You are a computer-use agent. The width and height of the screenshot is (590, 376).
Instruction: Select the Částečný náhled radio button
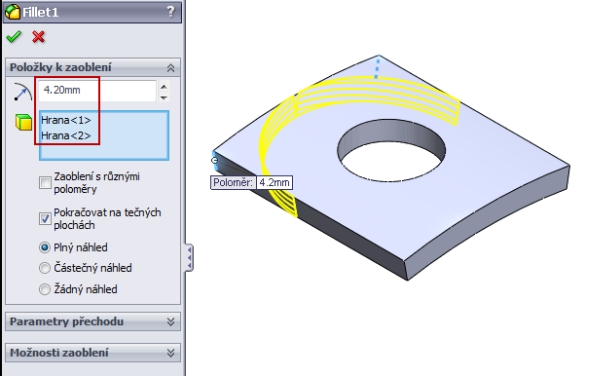pos(44,268)
